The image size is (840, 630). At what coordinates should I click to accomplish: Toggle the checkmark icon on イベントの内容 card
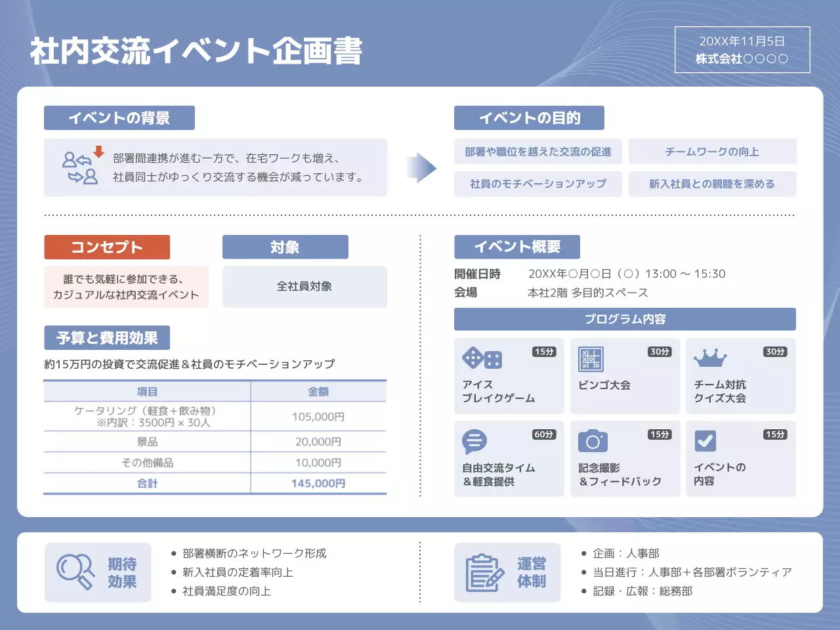coord(705,442)
